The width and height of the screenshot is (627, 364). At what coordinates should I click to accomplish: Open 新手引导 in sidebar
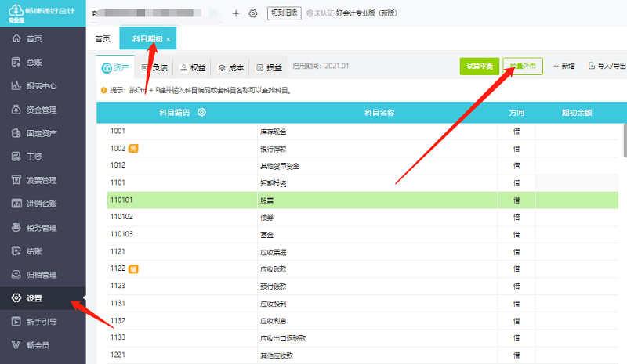pyautogui.click(x=43, y=322)
